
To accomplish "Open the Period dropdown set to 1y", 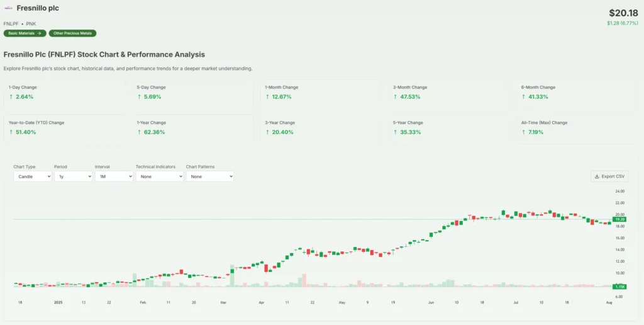I will pyautogui.click(x=73, y=177).
